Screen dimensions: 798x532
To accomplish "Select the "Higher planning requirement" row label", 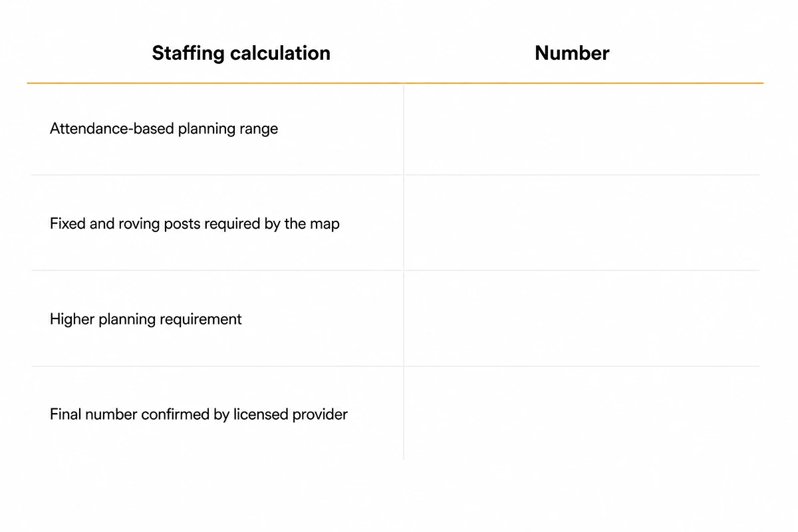I will click(x=146, y=319).
